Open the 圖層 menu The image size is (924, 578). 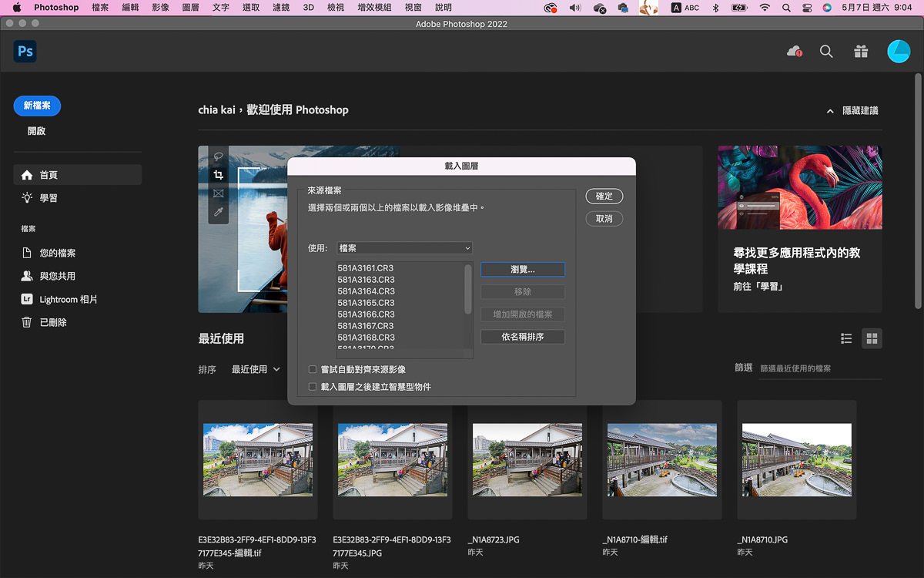[x=190, y=8]
